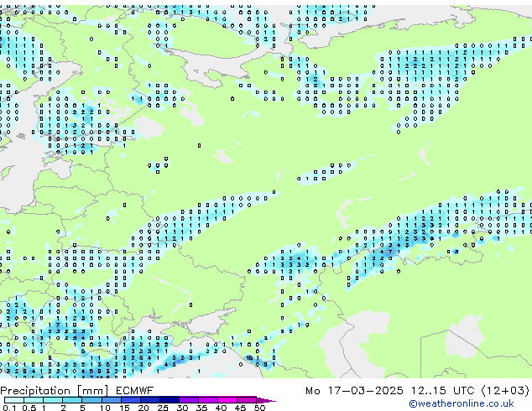Click the 15–20 mm legend swatch

[131, 400]
